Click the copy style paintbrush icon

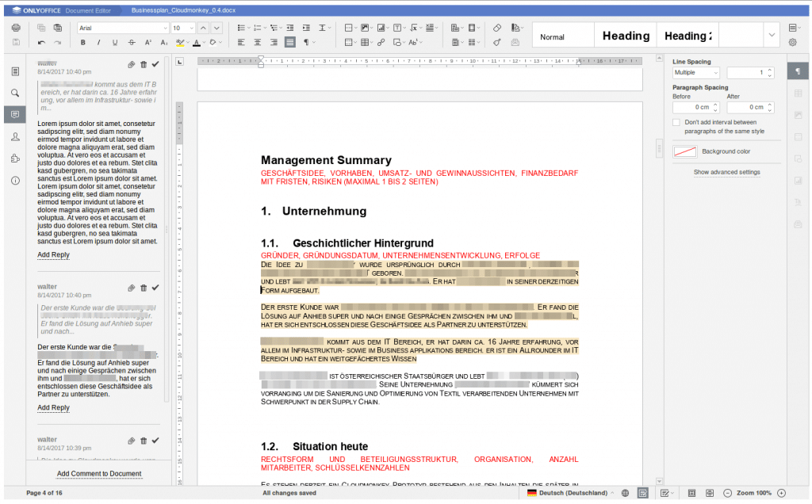click(x=497, y=43)
